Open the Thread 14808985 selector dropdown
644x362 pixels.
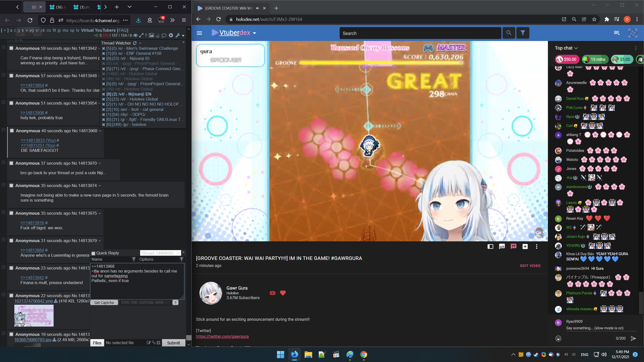(160, 253)
